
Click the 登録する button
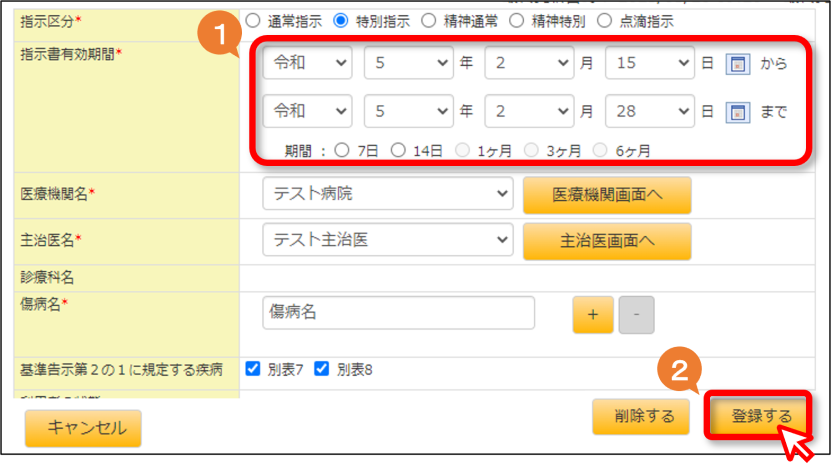(758, 416)
